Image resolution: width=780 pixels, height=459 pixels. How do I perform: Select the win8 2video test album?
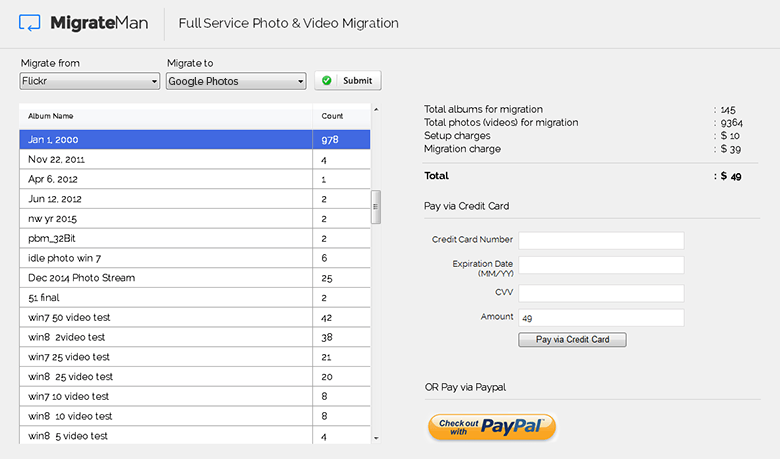point(195,337)
